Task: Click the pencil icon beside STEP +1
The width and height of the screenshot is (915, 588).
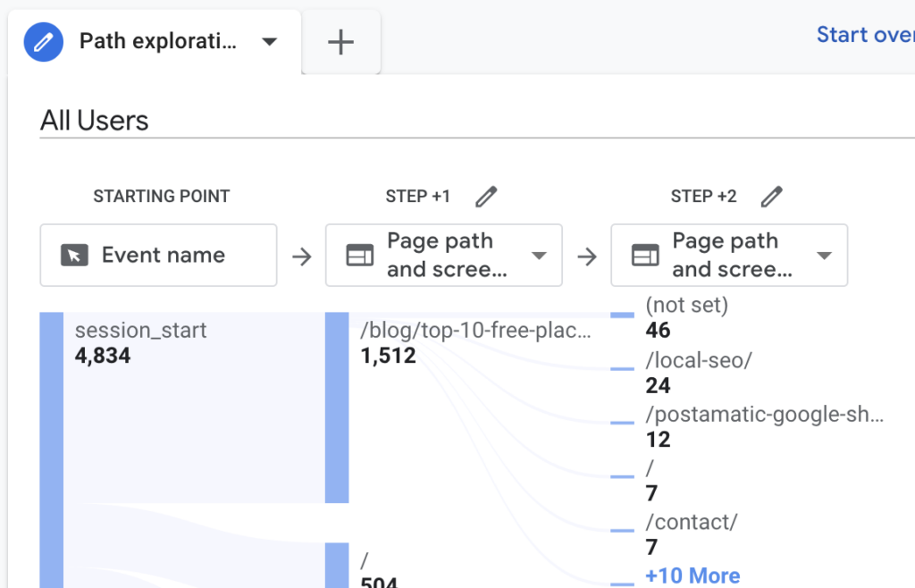Action: (485, 196)
